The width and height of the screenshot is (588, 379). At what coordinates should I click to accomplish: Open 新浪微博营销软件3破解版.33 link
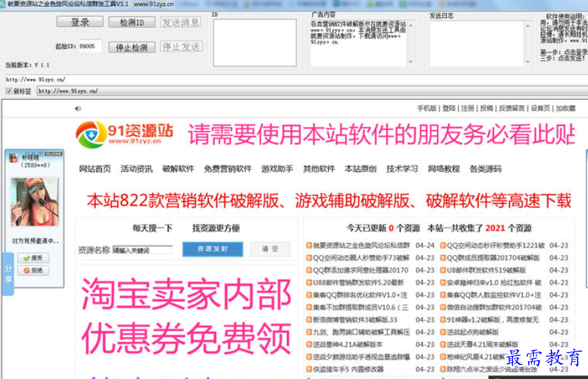point(355,320)
